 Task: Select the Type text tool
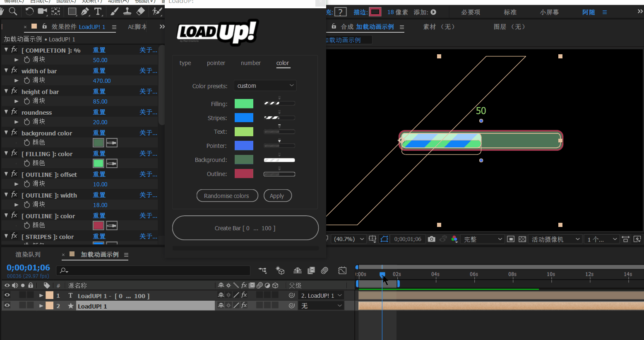(x=98, y=11)
